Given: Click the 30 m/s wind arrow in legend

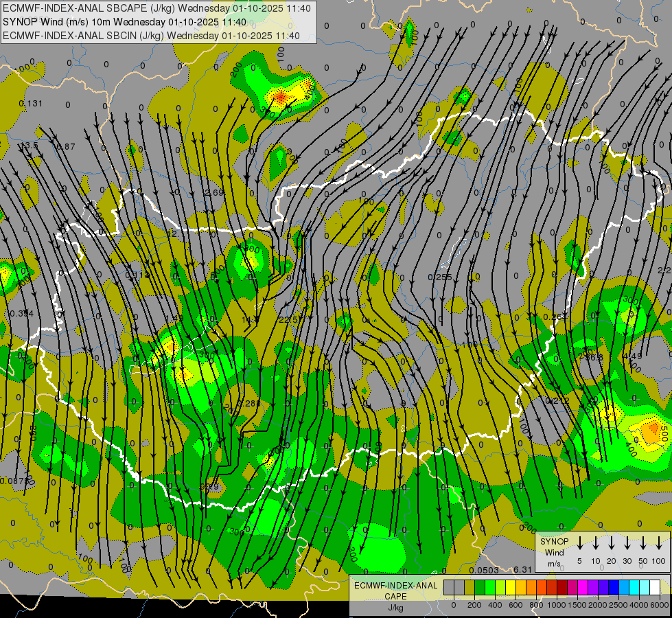Looking at the screenshot, I should coord(627,543).
